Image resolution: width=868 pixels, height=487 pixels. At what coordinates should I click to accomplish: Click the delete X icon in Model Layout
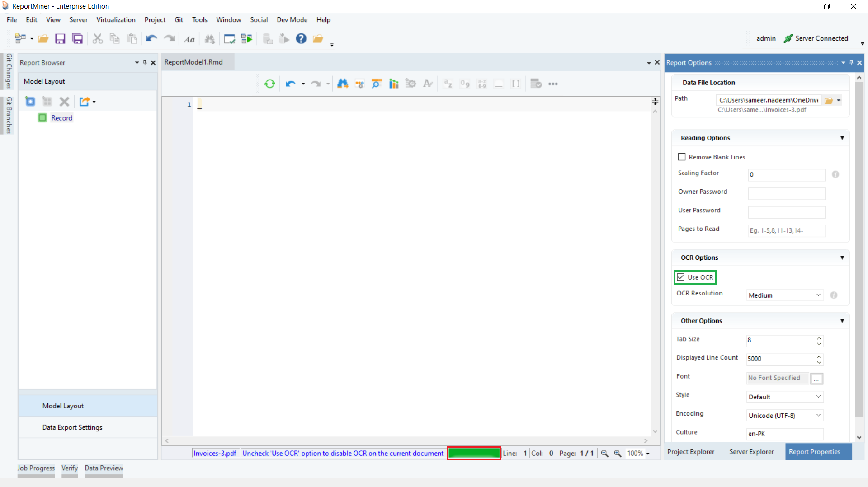coord(64,102)
